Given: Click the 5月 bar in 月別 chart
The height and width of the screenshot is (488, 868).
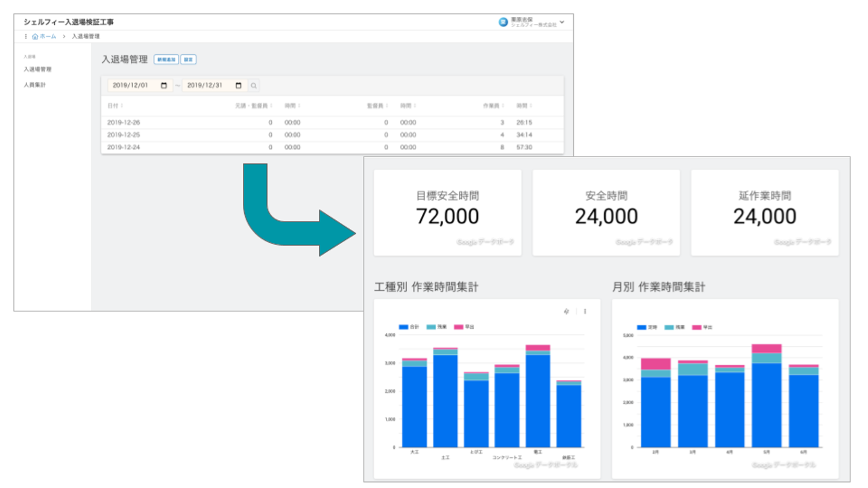Looking at the screenshot, I should (x=767, y=396).
